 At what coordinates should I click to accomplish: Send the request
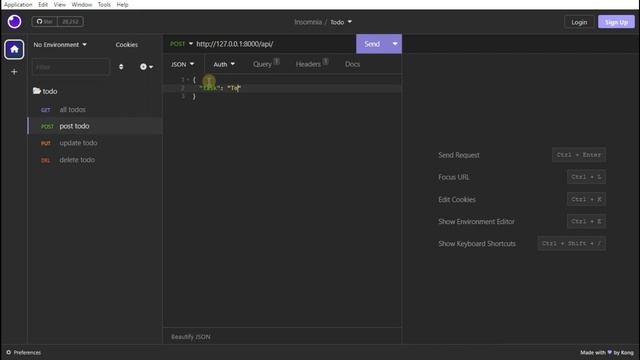tap(372, 44)
